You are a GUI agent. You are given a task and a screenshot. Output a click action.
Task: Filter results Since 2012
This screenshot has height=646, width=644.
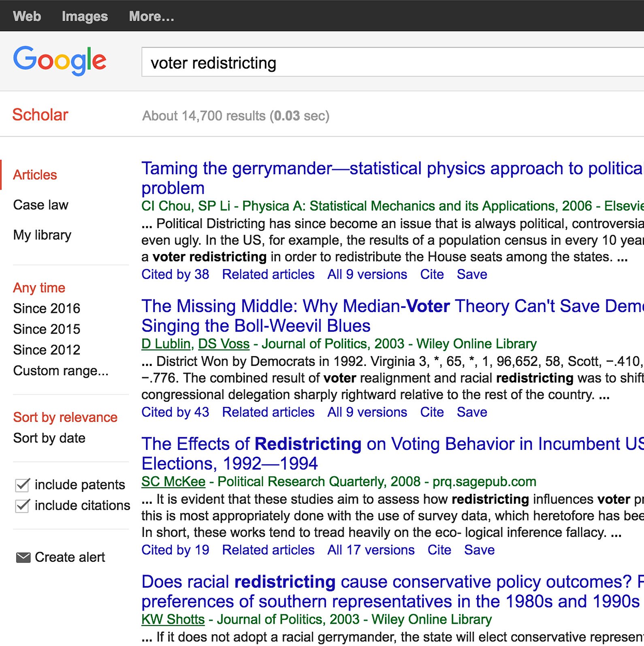pos(47,350)
